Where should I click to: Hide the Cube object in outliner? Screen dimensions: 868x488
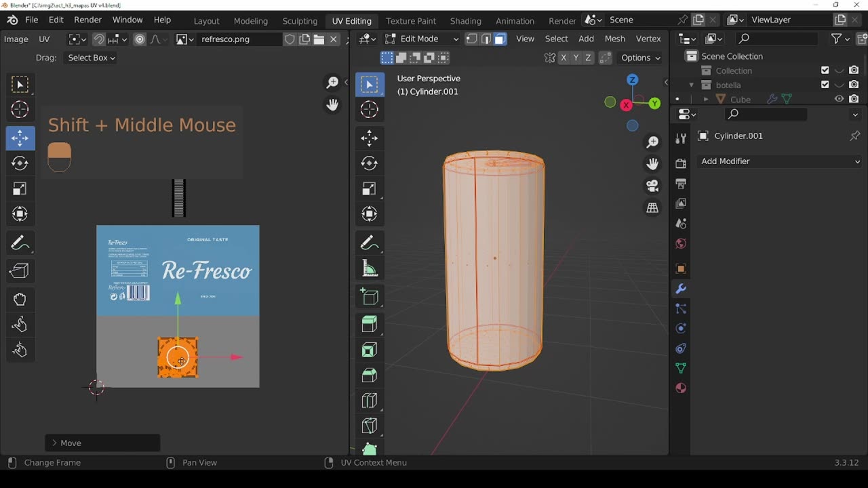[x=839, y=99]
